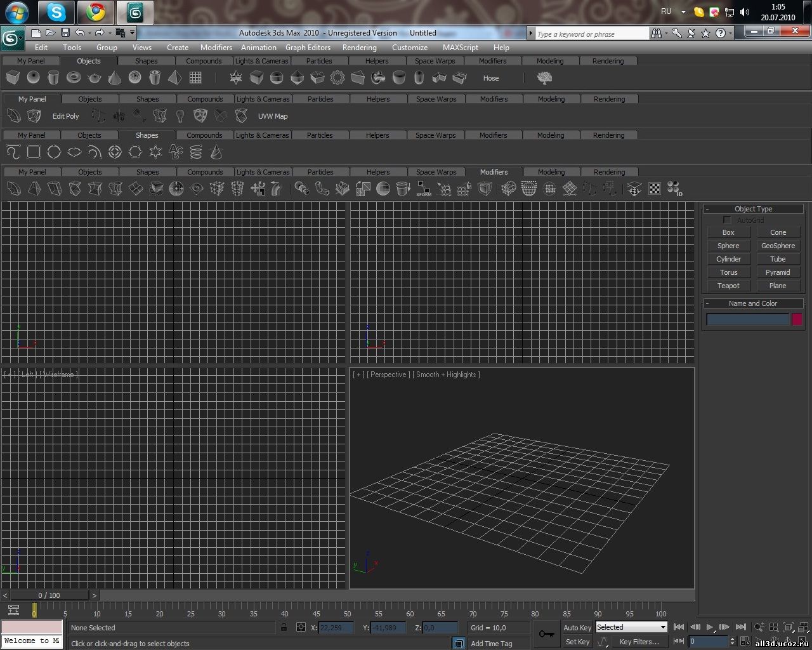Click the Edit Poly button in My Panel

click(x=66, y=116)
